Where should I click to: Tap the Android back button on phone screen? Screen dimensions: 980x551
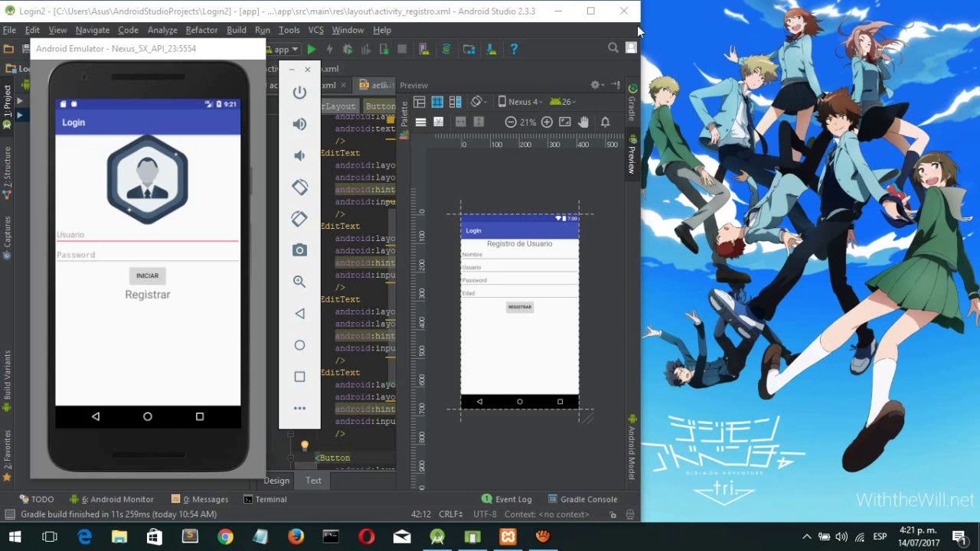point(96,416)
